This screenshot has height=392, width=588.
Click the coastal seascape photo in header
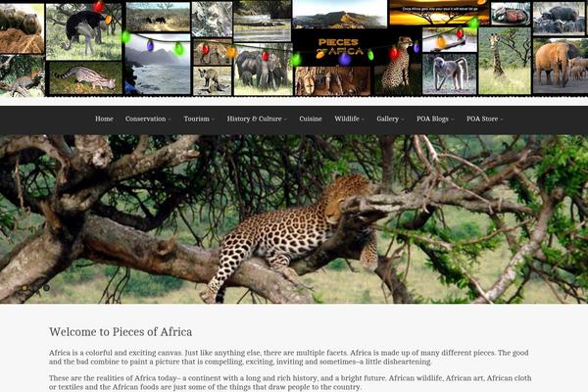click(158, 64)
